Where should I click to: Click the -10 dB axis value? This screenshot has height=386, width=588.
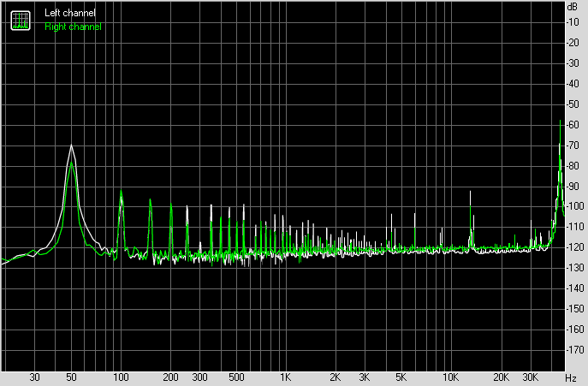(x=573, y=22)
